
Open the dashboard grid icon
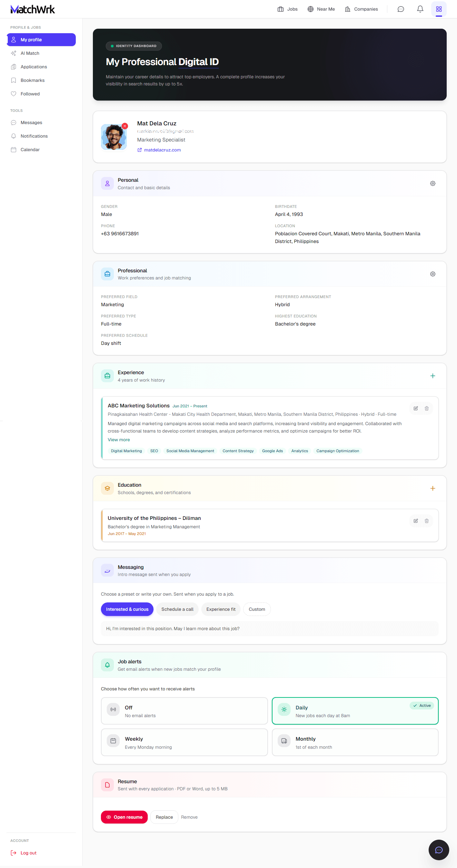point(438,9)
